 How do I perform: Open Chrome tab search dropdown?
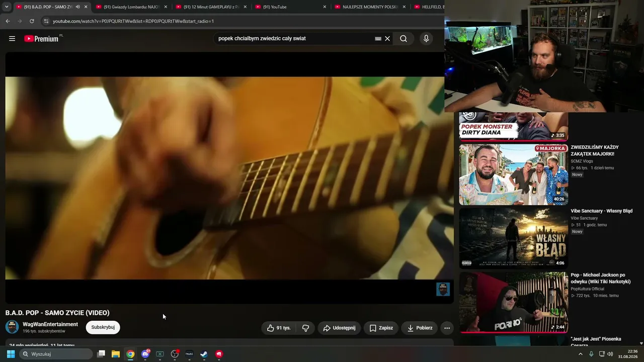point(7,7)
